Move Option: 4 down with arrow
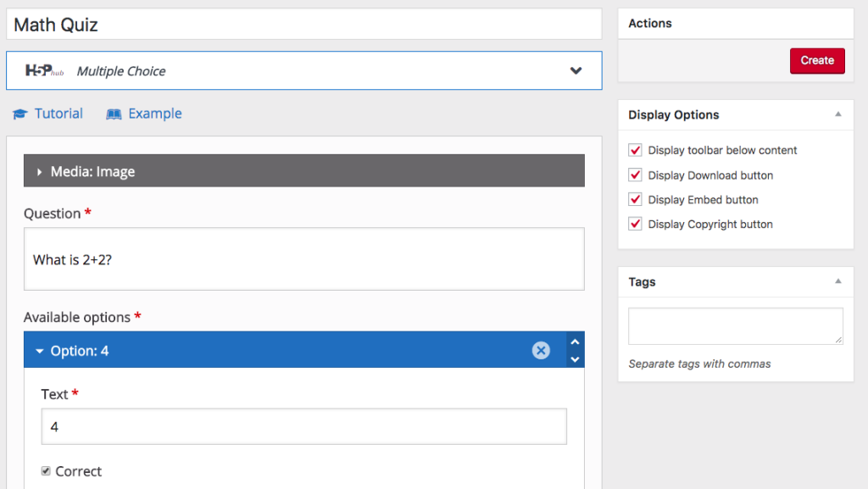This screenshot has width=868, height=489. coord(576,359)
